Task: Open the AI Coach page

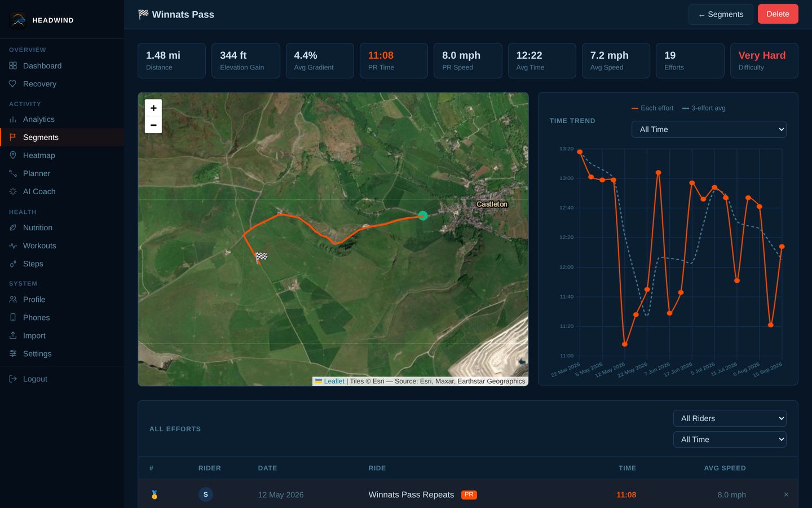Action: point(62,192)
